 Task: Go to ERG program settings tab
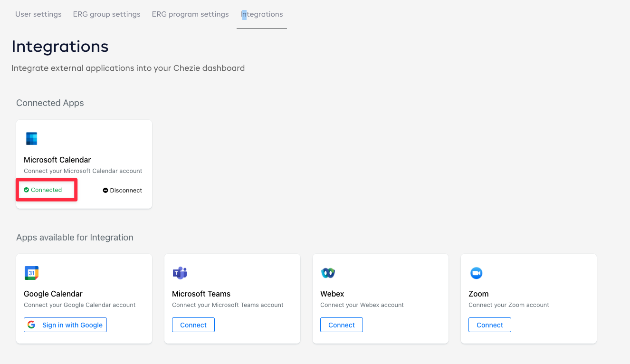pyautogui.click(x=190, y=14)
